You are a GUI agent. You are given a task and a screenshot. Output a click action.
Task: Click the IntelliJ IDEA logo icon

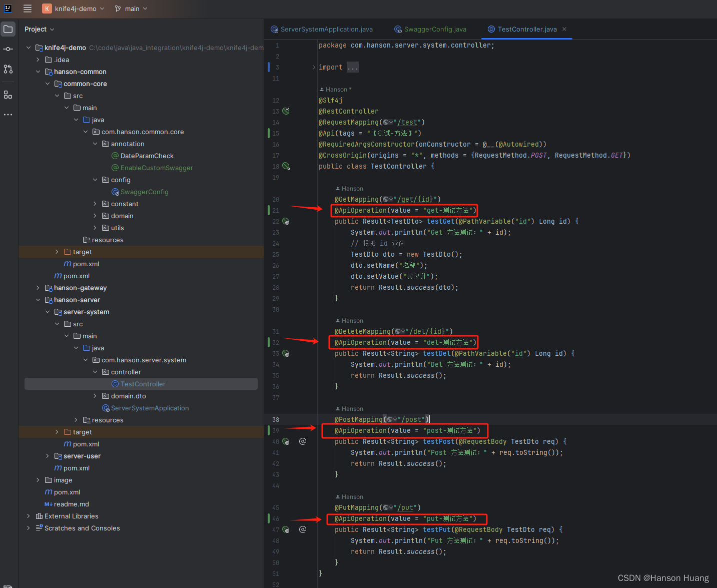(8, 9)
